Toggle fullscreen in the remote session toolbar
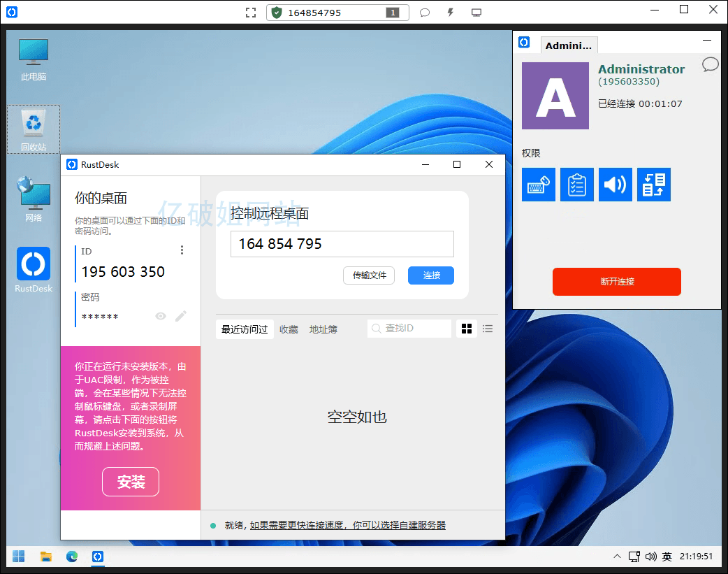Viewport: 728px width, 574px height. (x=251, y=13)
